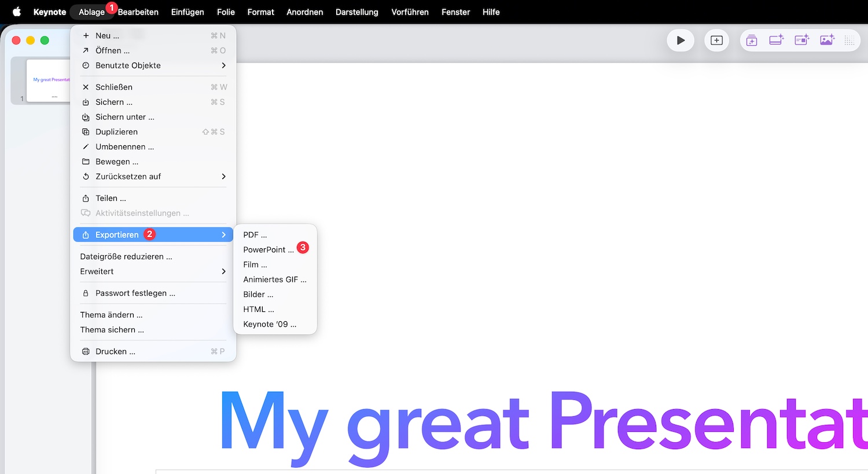Choose Dateigröße reduzieren …
Viewport: 868px width, 474px height.
click(x=153, y=256)
